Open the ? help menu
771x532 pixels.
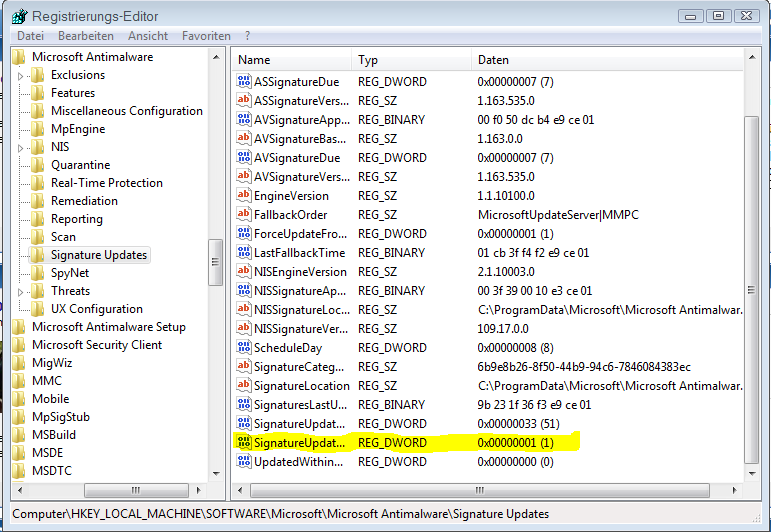247,36
